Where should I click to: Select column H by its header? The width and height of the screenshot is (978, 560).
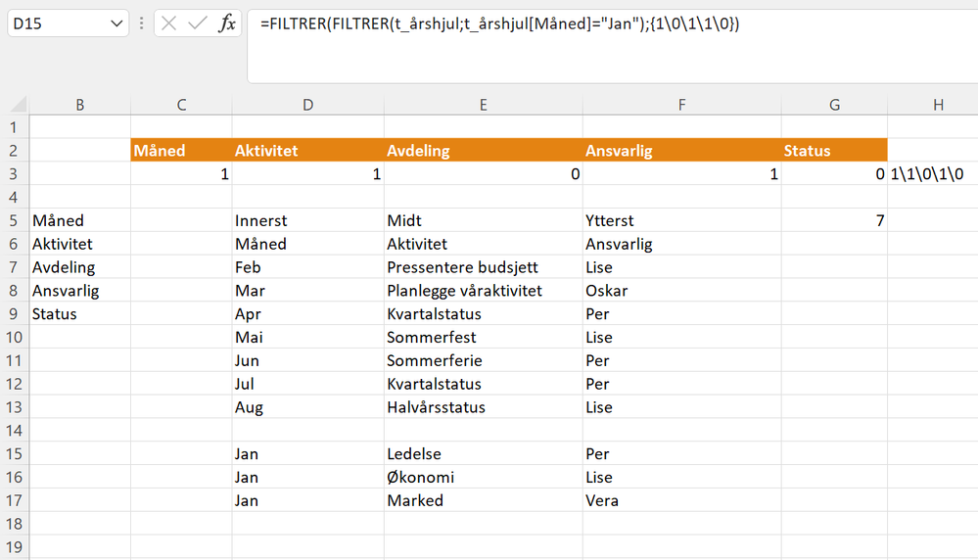[x=938, y=105]
